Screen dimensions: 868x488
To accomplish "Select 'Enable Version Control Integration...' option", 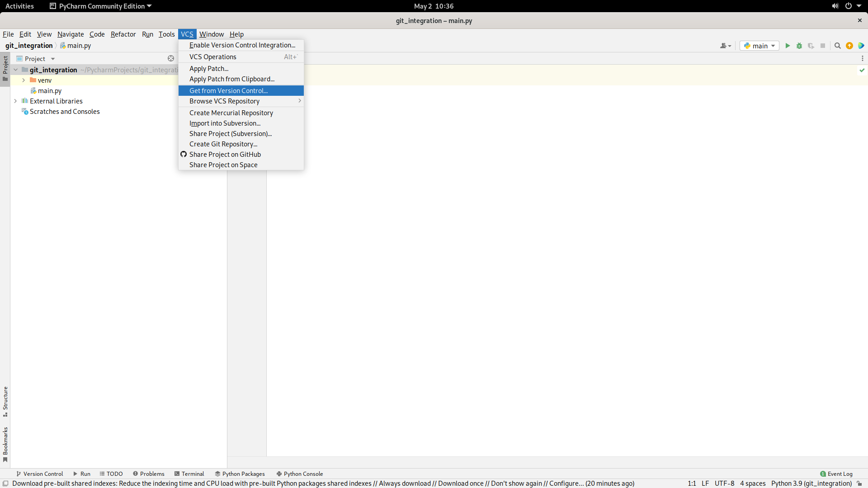I will 242,45.
